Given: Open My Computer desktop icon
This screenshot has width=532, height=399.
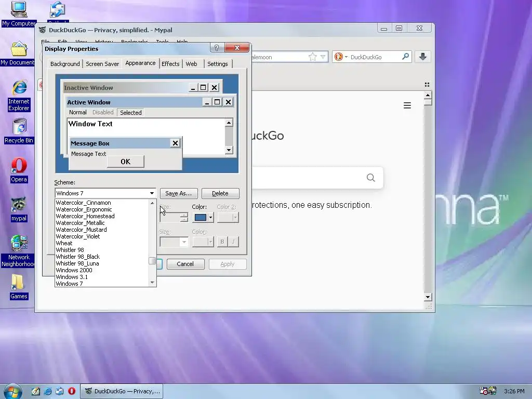Looking at the screenshot, I should pyautogui.click(x=19, y=14).
